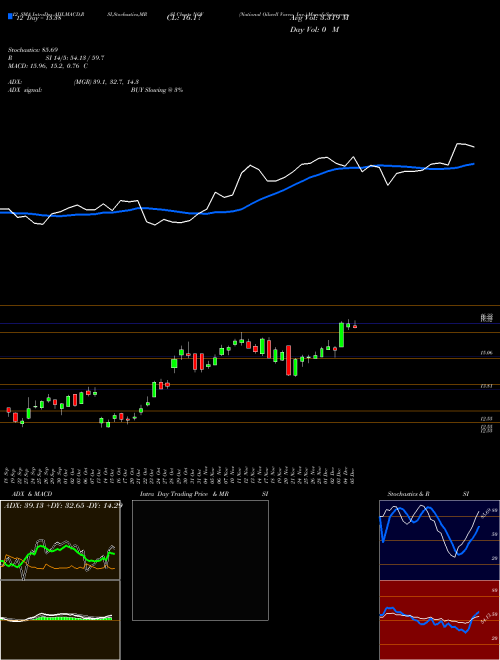Screen dimensions: 500x660
Task: Click the 'CL: 16.17' closing price text
Action: (x=185, y=17)
